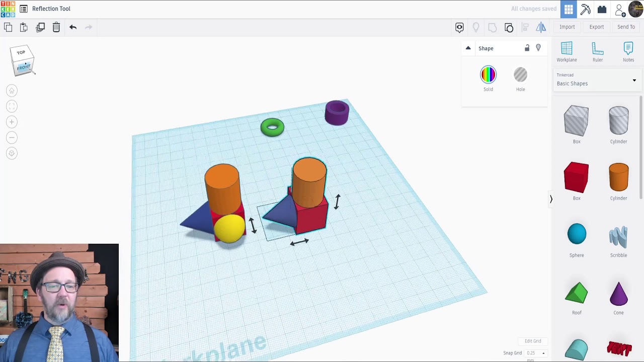This screenshot has width=644, height=362.
Task: Click the Edit Grid button
Action: coord(533,341)
